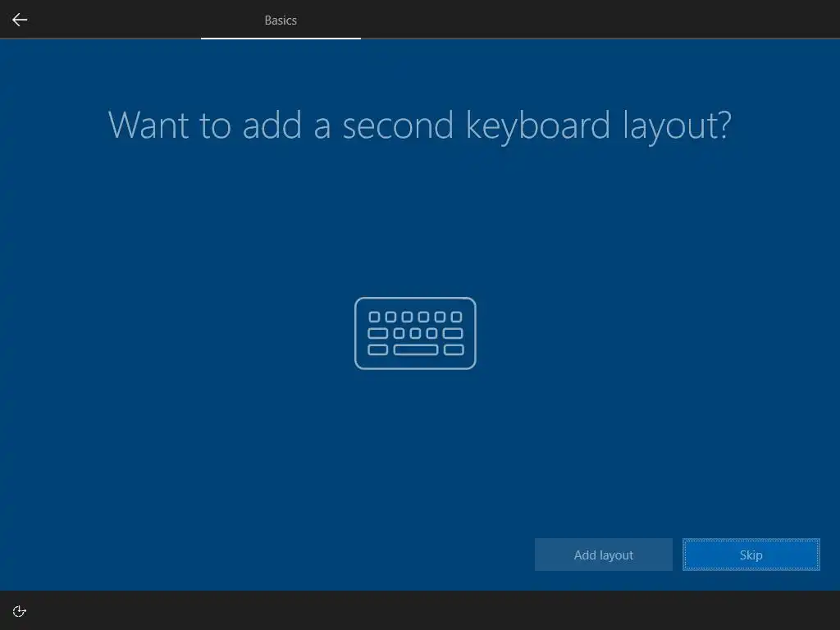The width and height of the screenshot is (840, 630).
Task: Open the Ease of Access icon
Action: (20, 611)
